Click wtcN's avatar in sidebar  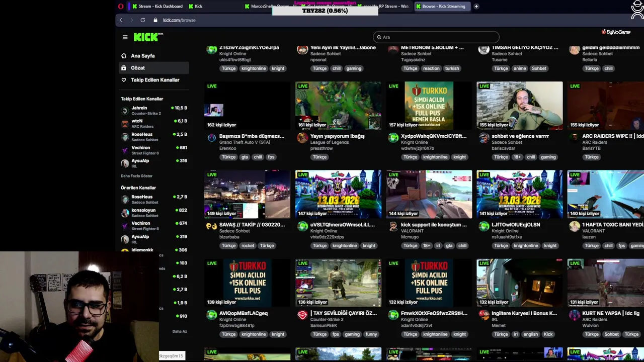pos(125,124)
